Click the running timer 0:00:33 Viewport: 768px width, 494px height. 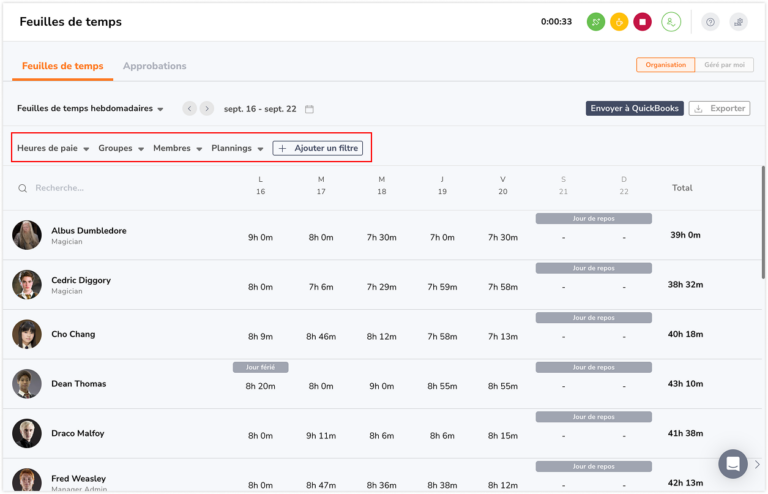coord(556,22)
